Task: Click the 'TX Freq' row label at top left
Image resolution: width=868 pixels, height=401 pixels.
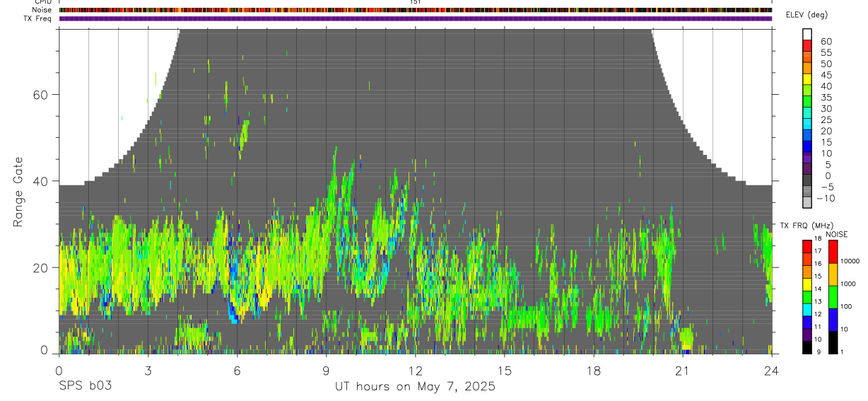Action: [37, 18]
